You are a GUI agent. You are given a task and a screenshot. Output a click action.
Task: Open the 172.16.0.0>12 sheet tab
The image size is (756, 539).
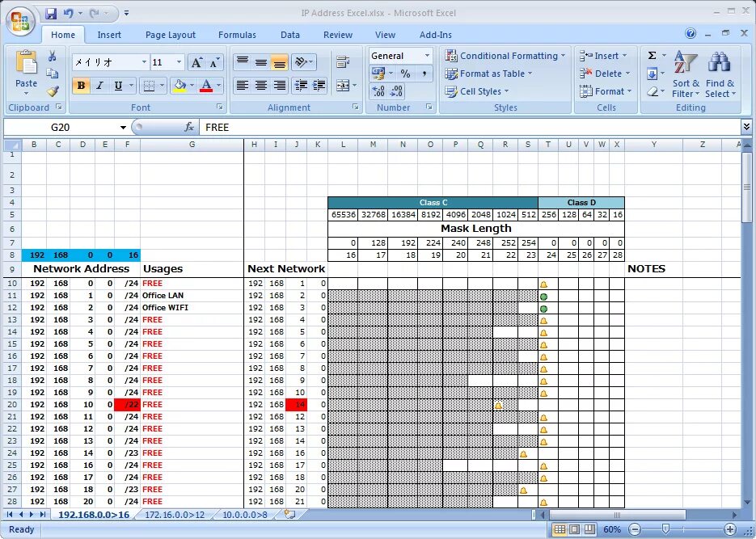[173, 515]
